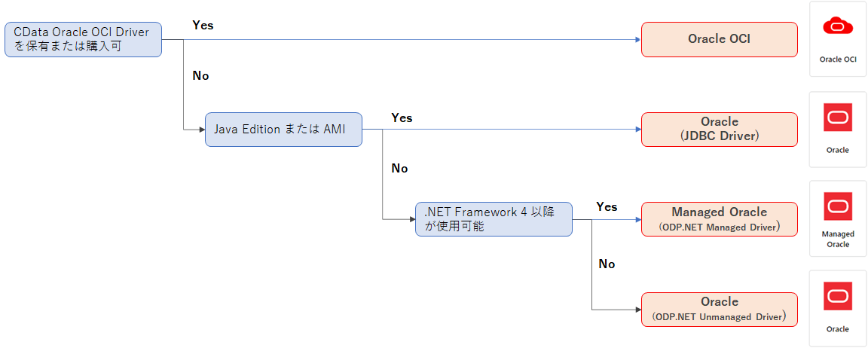Click the 'Oracle OCI' caption under the cloud icon
Image resolution: width=868 pixels, height=348 pixels.
[x=838, y=59]
